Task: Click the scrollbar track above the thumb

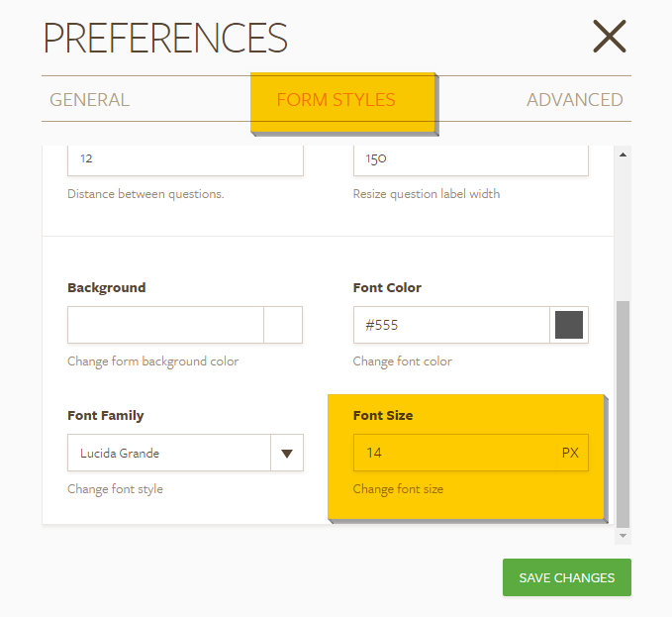Action: 623,228
